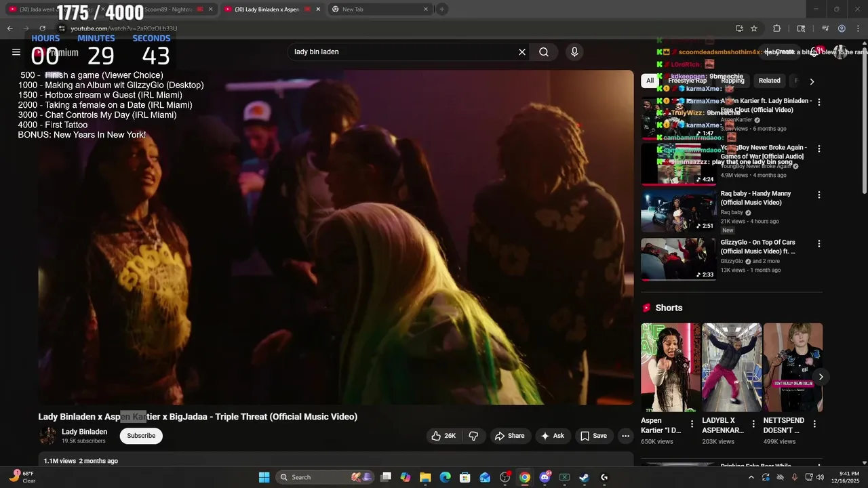The width and height of the screenshot is (868, 488).
Task: Show next Shorts with right chevron
Action: [x=821, y=377]
